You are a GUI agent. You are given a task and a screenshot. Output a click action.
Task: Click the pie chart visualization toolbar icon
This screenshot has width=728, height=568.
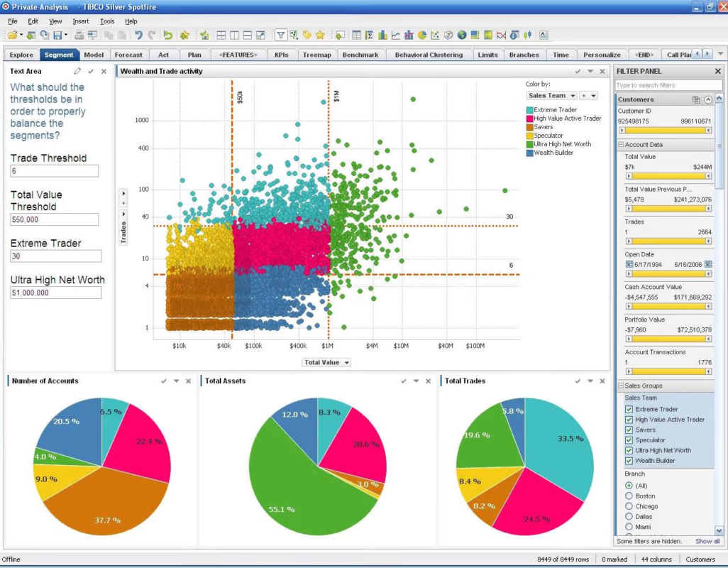422,35
